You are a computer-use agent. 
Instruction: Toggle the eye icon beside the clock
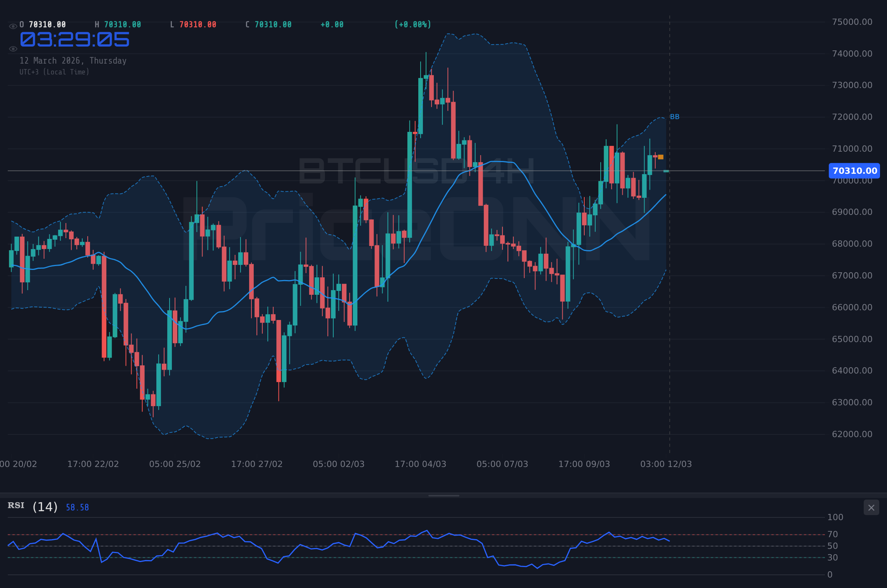point(13,49)
